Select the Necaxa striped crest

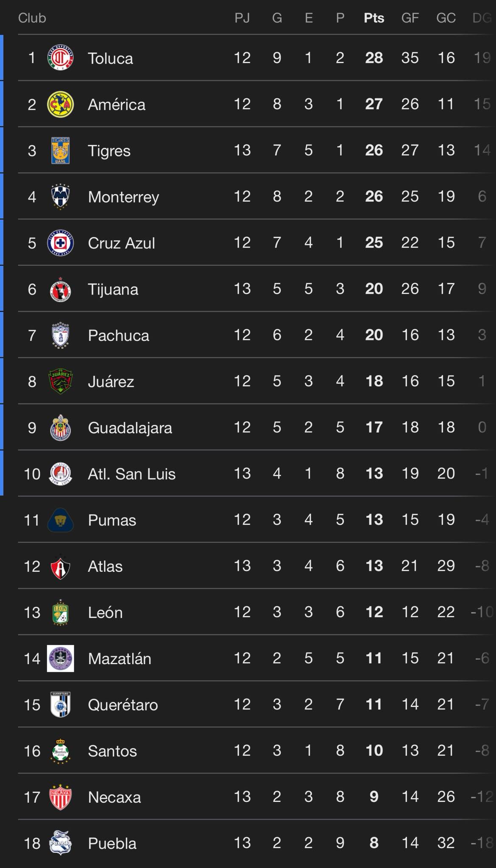(60, 797)
